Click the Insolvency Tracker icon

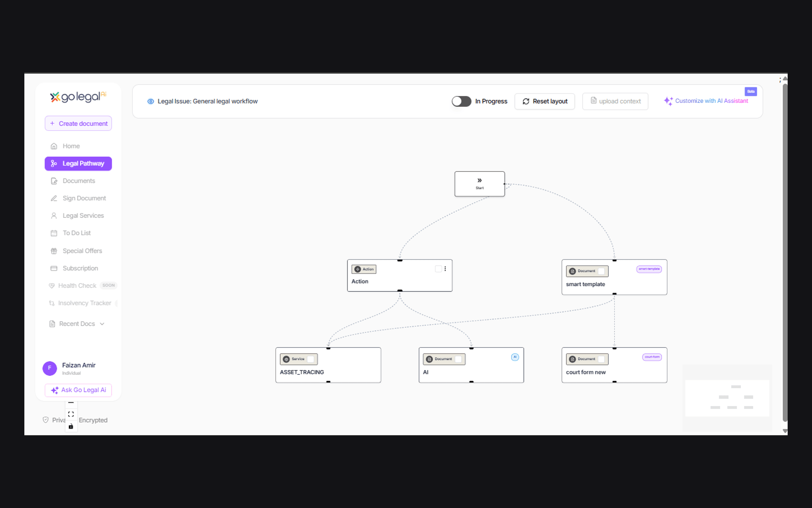coord(52,303)
